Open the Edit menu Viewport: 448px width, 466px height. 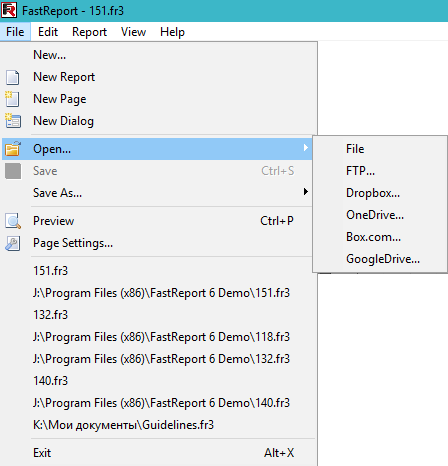pos(48,32)
